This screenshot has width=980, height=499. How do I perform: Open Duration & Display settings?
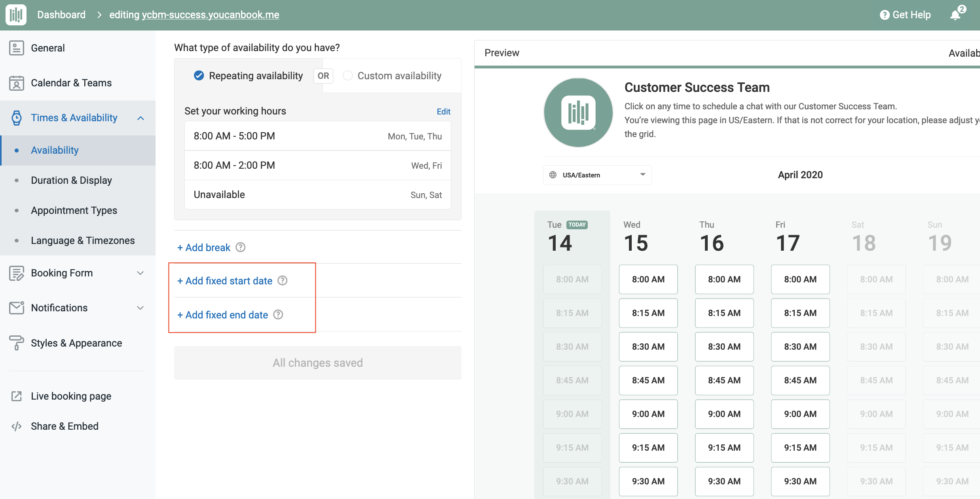71,180
